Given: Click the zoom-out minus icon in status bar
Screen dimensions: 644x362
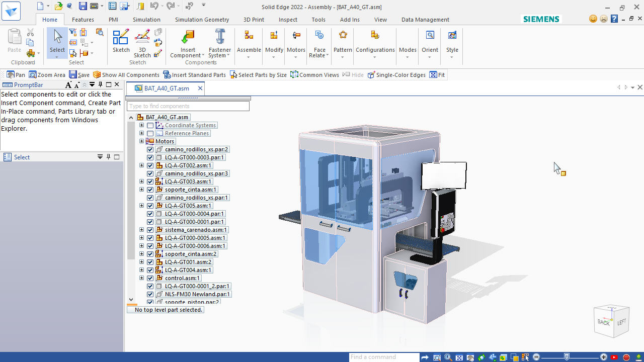Looking at the screenshot, I should pyautogui.click(x=536, y=357).
